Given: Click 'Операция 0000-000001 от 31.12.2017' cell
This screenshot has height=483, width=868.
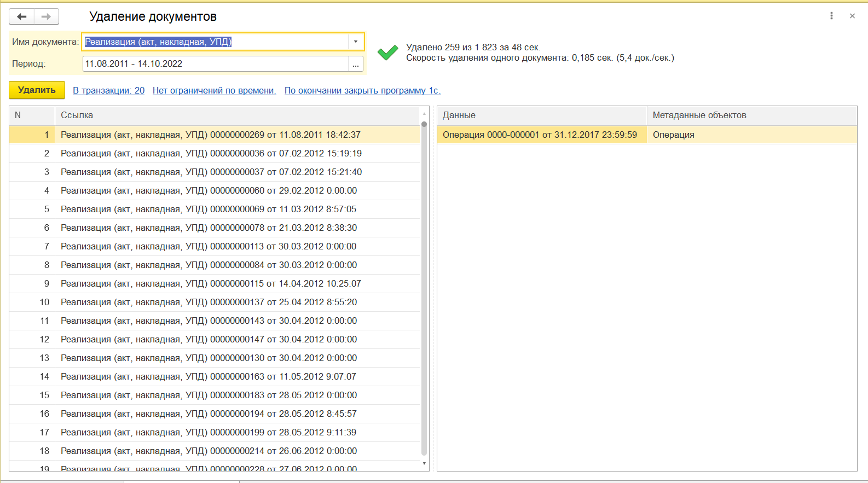Looking at the screenshot, I should click(542, 135).
